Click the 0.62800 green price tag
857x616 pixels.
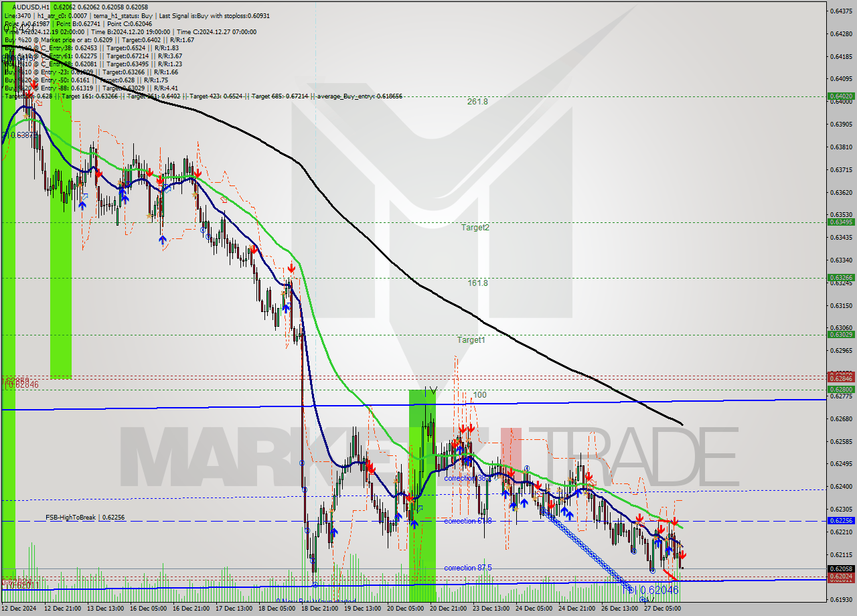(841, 389)
